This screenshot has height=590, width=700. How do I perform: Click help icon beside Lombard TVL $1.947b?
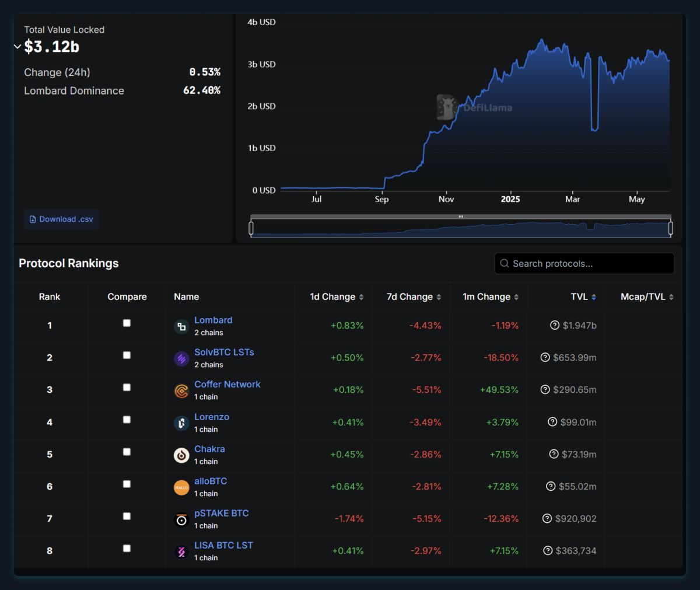[555, 325]
